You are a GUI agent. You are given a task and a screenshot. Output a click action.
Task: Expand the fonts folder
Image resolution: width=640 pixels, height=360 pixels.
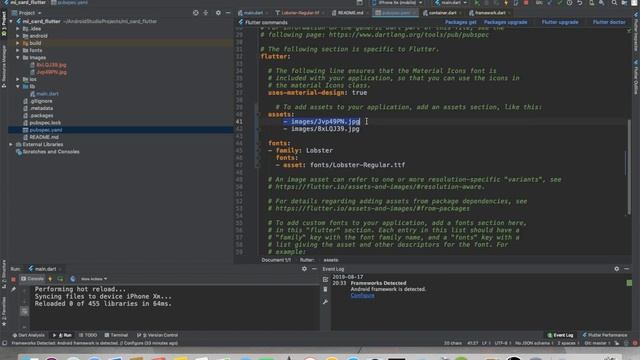click(x=18, y=51)
